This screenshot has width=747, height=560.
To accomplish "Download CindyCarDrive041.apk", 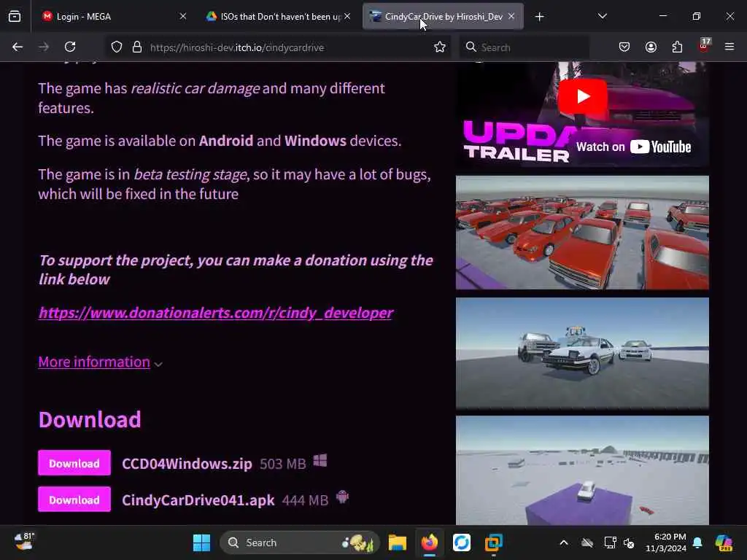I will 74,499.
